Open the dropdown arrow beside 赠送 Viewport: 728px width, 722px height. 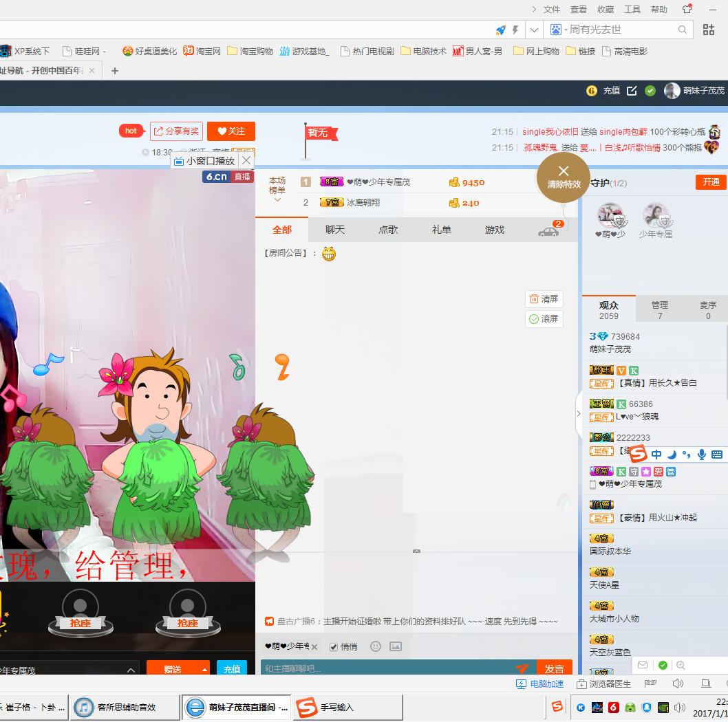point(204,668)
